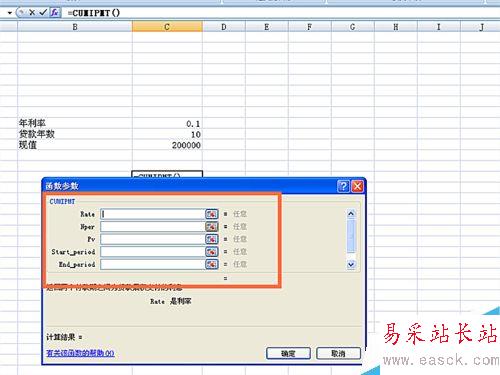Click the formula bar text =CUMIPMT()
500x375 pixels.
pyautogui.click(x=94, y=13)
